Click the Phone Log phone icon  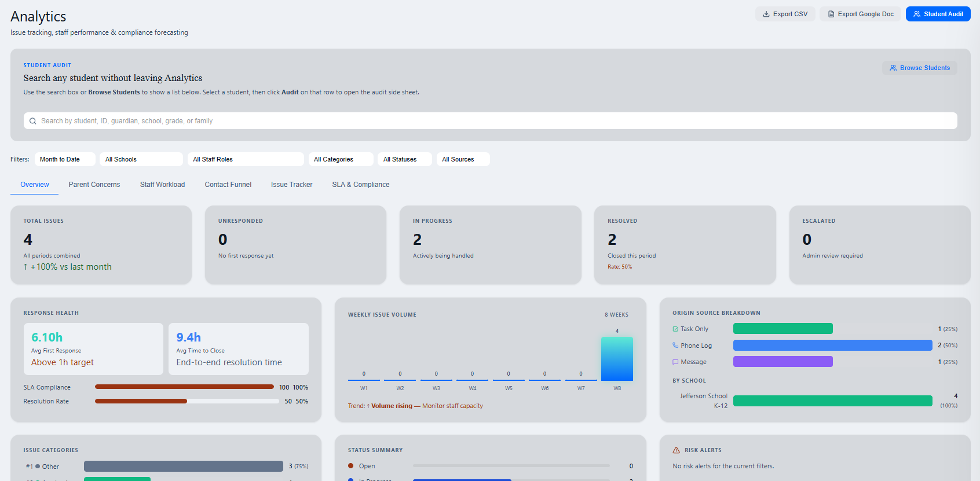[675, 346]
